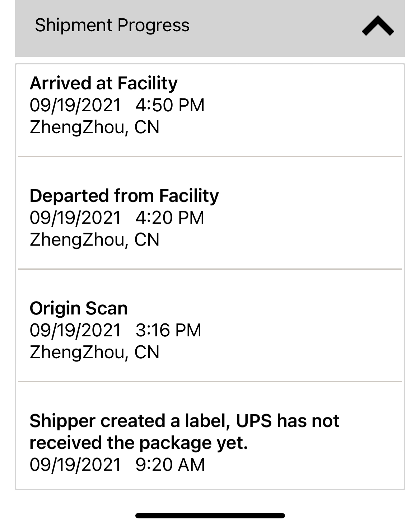Tap the 4:50 PM arrival time
The width and height of the screenshot is (420, 527).
point(170,105)
